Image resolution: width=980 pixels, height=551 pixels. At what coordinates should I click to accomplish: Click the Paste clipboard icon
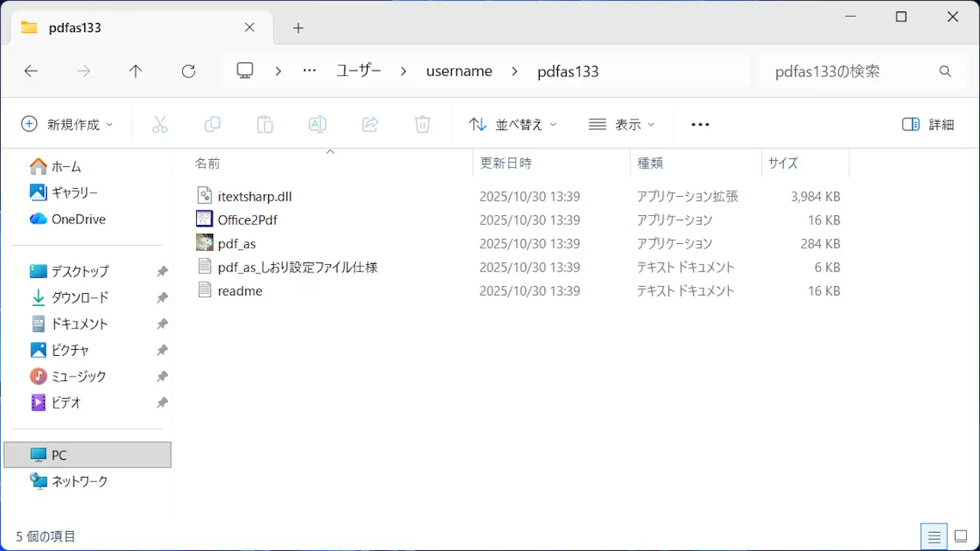coord(265,125)
